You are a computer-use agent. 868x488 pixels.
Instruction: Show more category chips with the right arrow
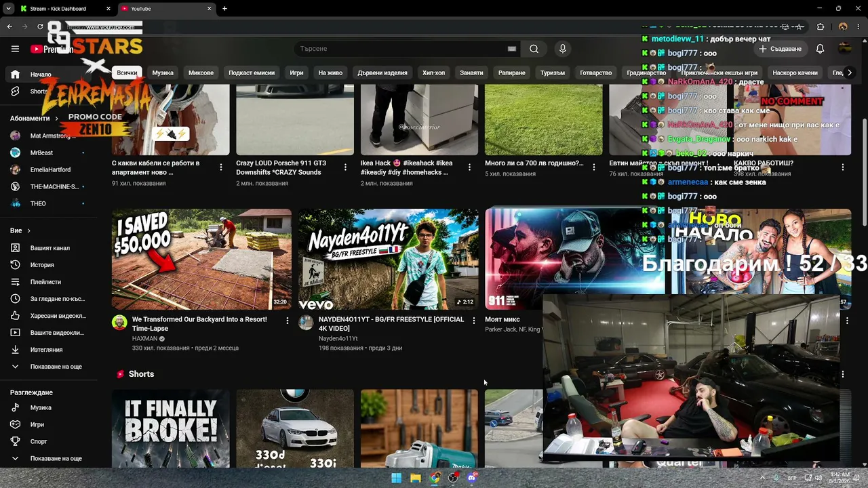(849, 73)
